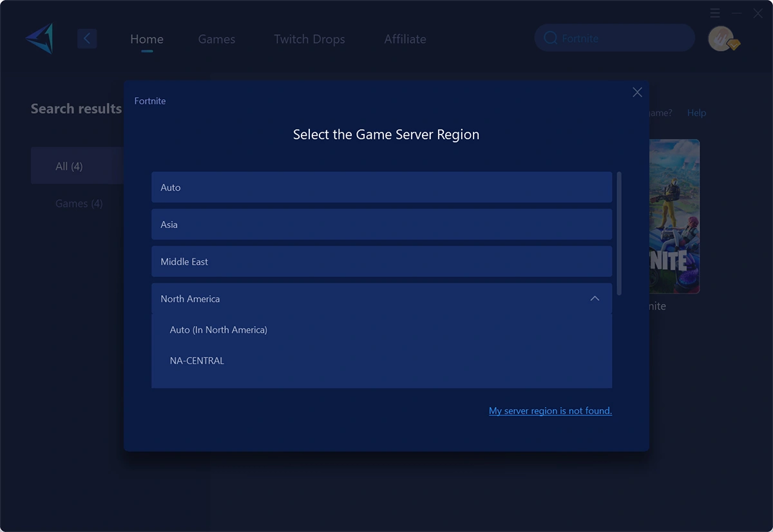Click 'My server region is not found' link
Image resolution: width=773 pixels, height=532 pixels.
[550, 411]
